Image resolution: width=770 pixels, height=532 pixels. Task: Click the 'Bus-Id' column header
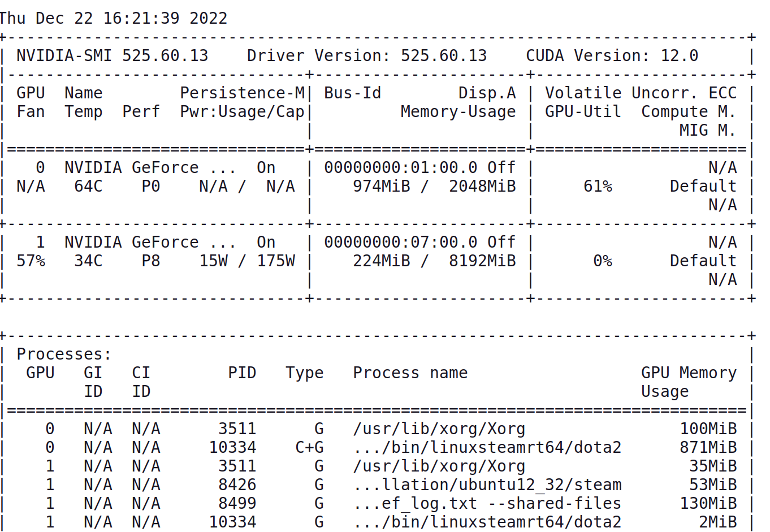353,93
